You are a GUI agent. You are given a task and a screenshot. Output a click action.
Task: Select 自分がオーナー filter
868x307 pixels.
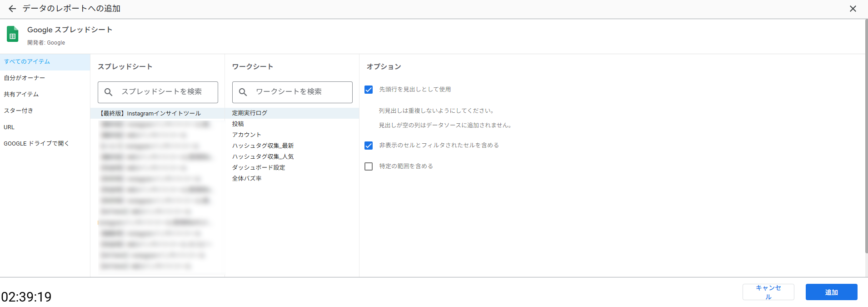click(45, 78)
